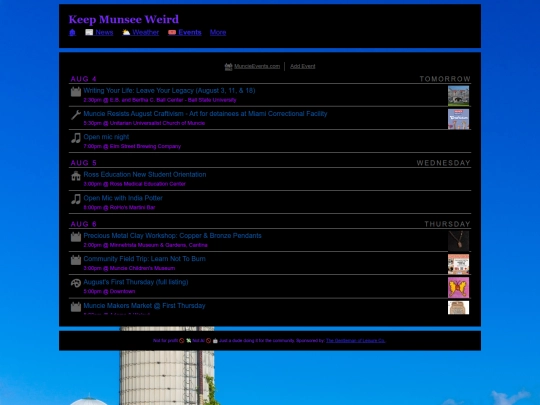Image resolution: width=540 pixels, height=405 pixels.
Task: Visit the MuncieEvents.com link
Action: click(257, 66)
